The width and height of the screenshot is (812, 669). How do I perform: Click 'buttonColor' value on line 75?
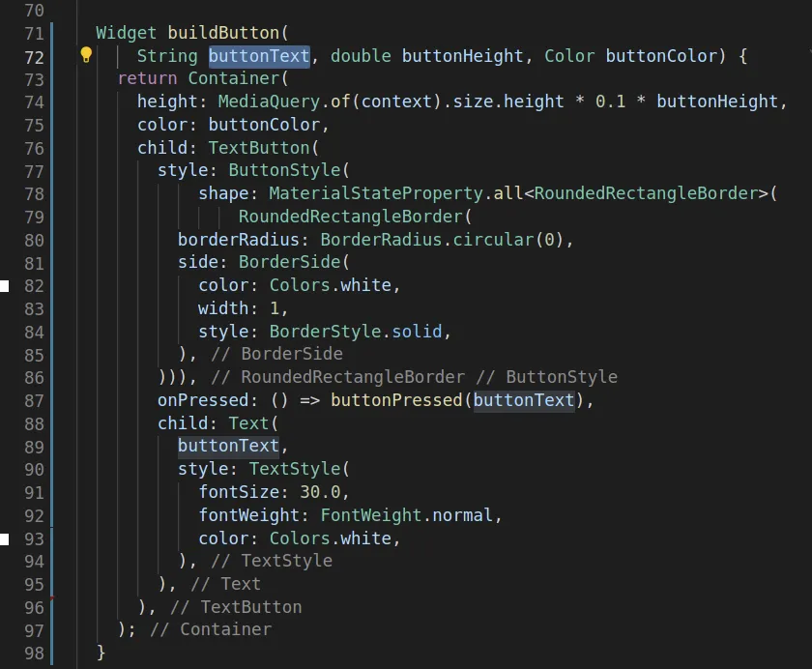point(264,125)
